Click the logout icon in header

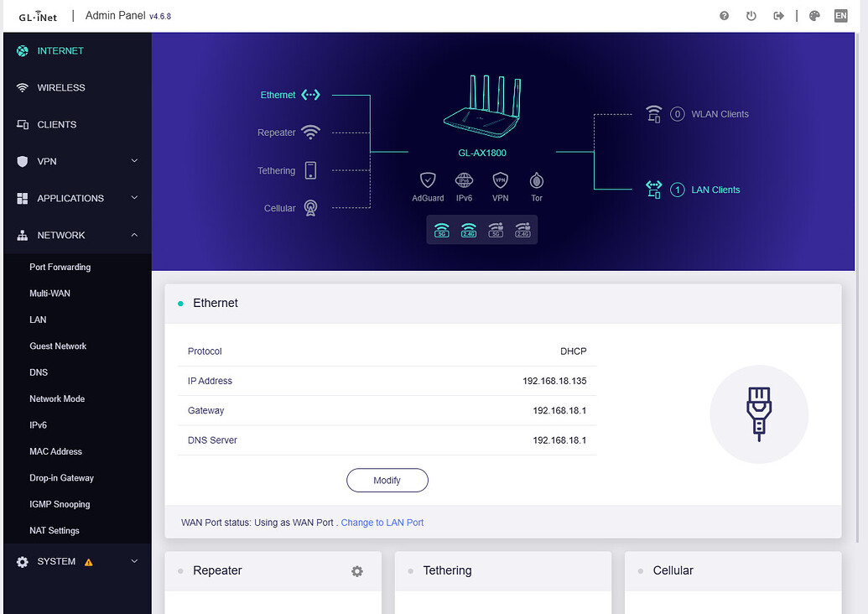point(778,15)
